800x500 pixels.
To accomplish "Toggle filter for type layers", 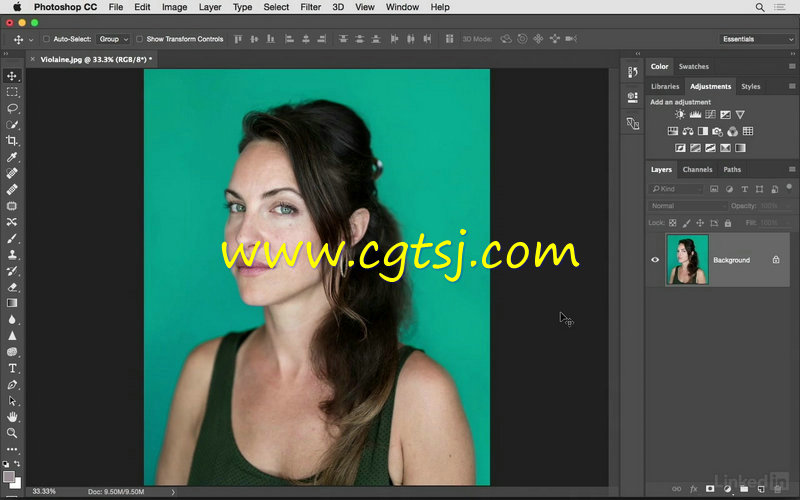I will coord(744,189).
